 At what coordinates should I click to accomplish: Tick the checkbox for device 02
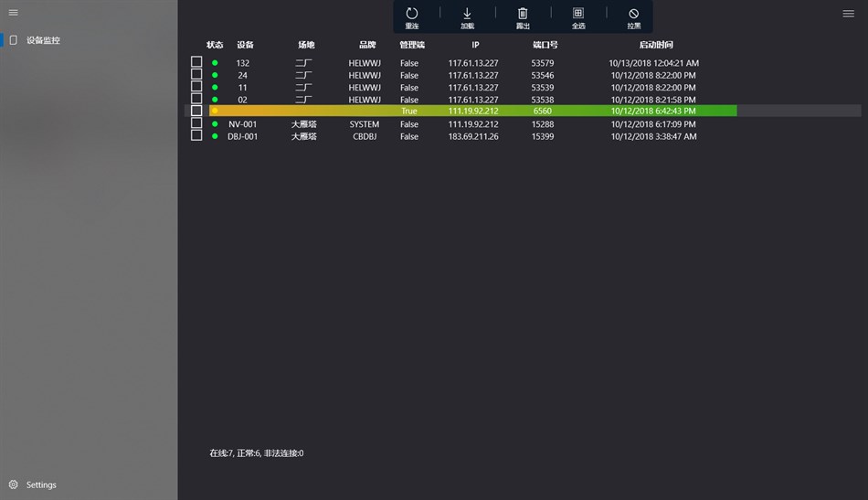point(196,98)
